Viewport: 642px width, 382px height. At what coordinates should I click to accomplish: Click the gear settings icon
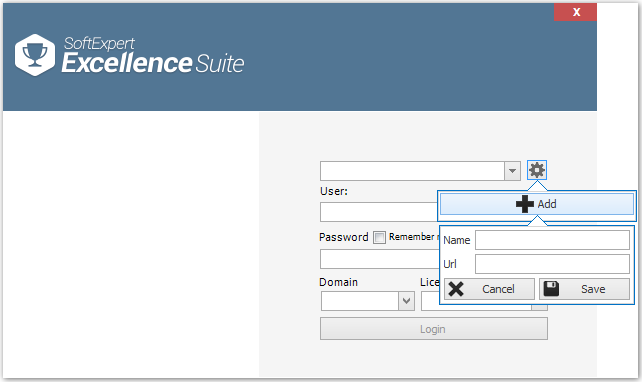537,170
